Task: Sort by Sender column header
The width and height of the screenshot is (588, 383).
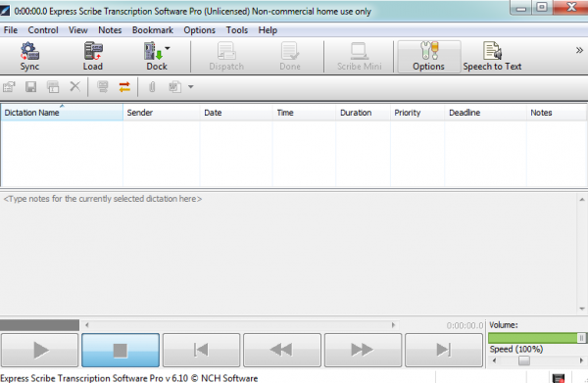Action: point(162,113)
